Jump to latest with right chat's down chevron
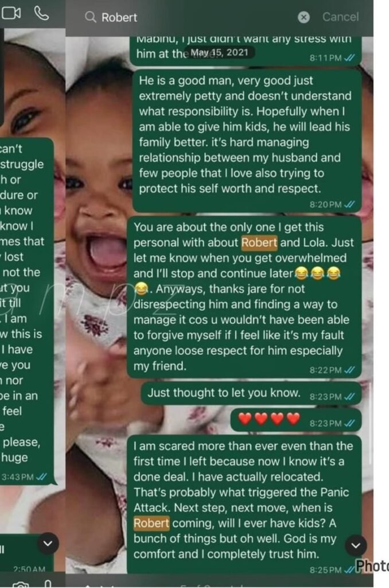 (356, 546)
